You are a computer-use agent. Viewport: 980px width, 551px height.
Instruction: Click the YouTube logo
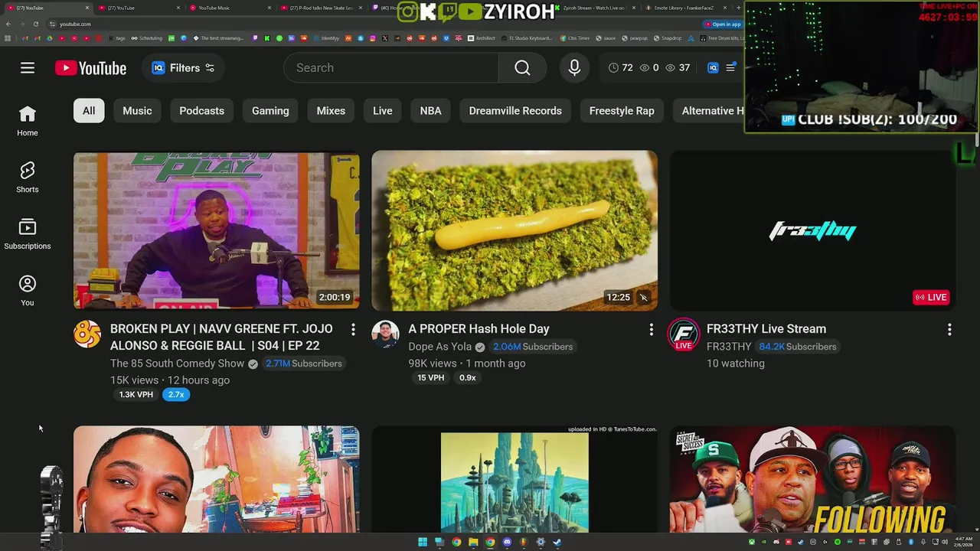90,68
